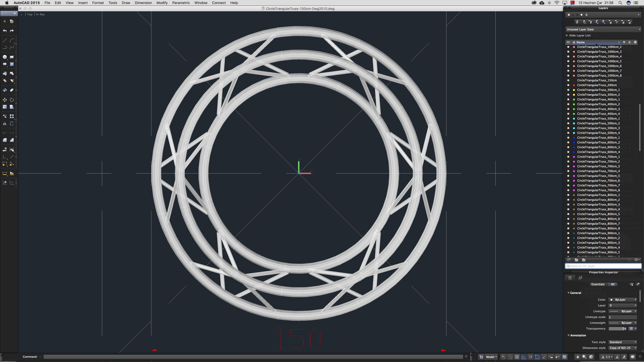This screenshot has width=644, height=362.
Task: Activate the Pan hand tool in status bar
Action: click(577, 357)
